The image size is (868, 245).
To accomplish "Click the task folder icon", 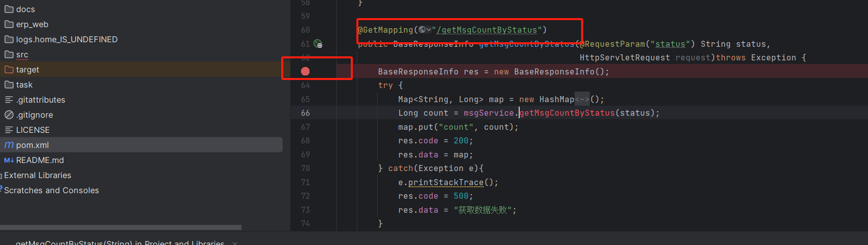I will 9,85.
